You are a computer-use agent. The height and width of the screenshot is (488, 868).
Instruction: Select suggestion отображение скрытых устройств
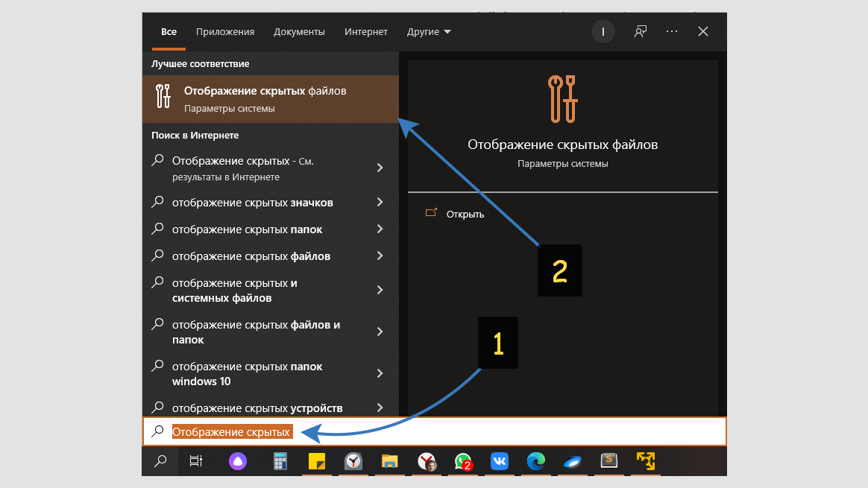(271, 408)
